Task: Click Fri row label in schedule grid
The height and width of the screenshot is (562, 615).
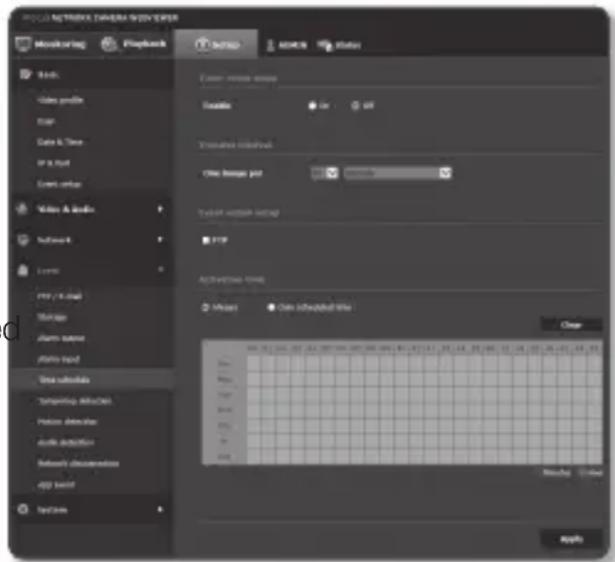Action: (224, 441)
